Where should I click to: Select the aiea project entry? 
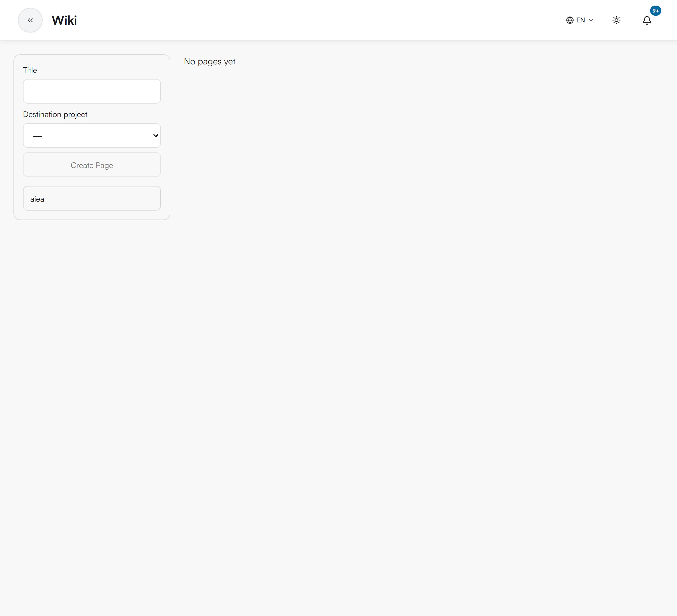pos(92,198)
